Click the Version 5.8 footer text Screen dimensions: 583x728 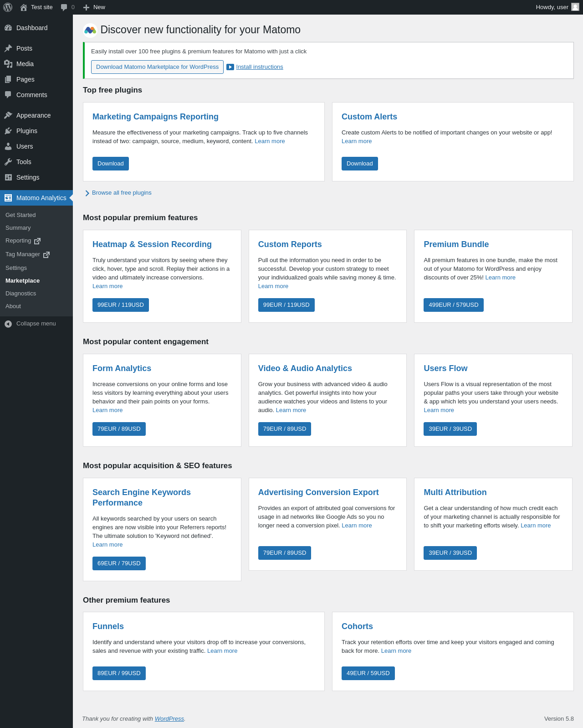[x=559, y=719]
